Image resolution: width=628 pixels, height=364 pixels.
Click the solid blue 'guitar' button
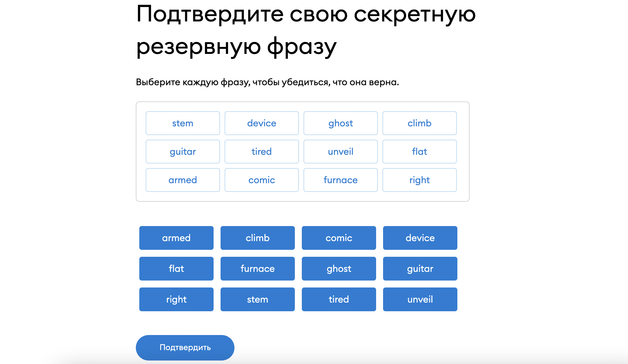click(420, 269)
